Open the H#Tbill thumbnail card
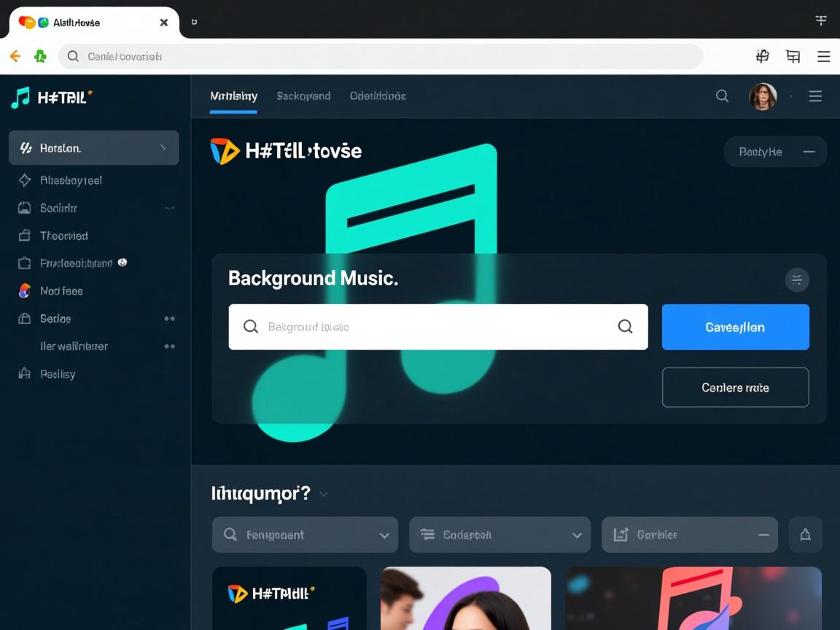Viewport: 840px width, 630px height. click(x=289, y=598)
